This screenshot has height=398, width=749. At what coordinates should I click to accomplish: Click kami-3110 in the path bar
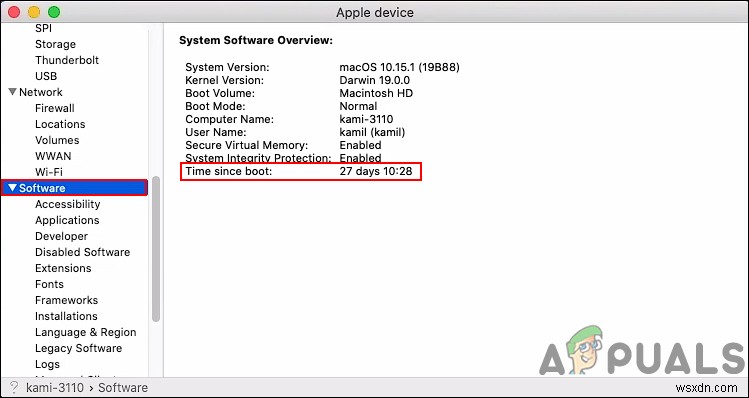[55, 387]
